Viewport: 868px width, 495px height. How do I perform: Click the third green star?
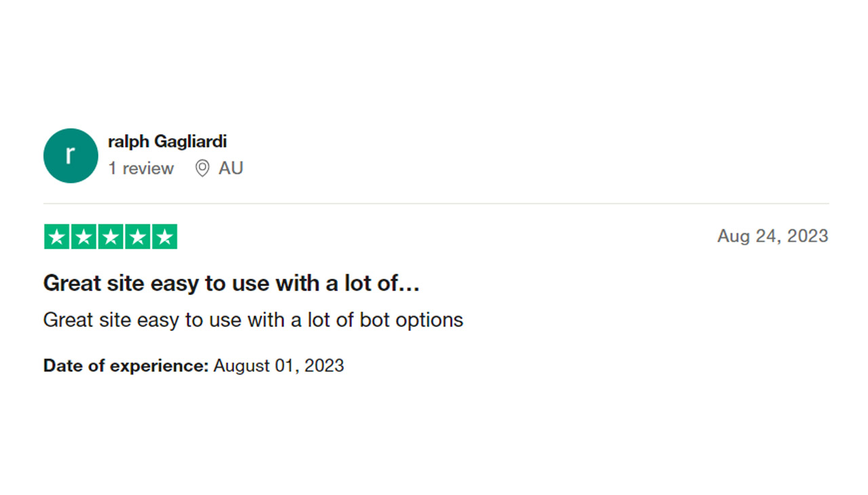click(x=111, y=237)
